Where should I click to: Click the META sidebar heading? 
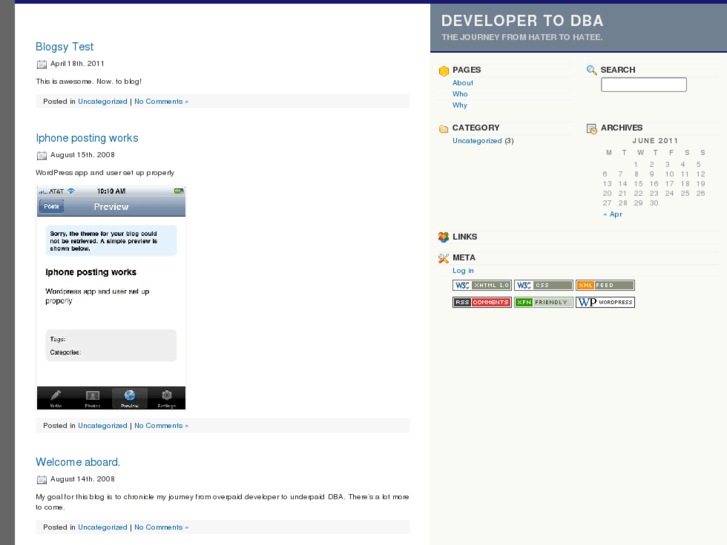pos(464,258)
